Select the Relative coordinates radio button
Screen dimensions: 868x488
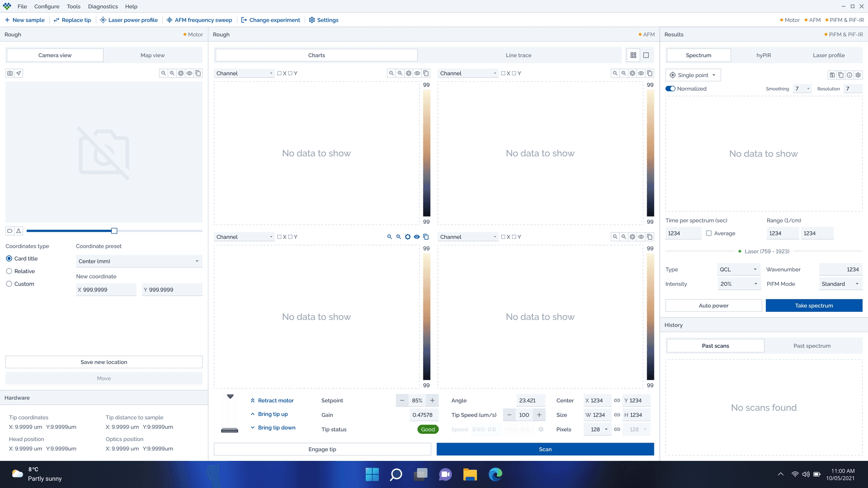click(9, 271)
